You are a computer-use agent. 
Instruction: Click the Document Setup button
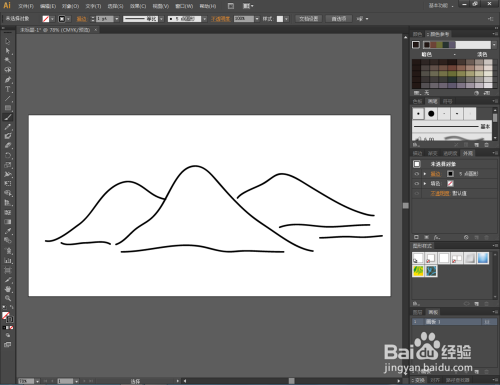click(309, 19)
